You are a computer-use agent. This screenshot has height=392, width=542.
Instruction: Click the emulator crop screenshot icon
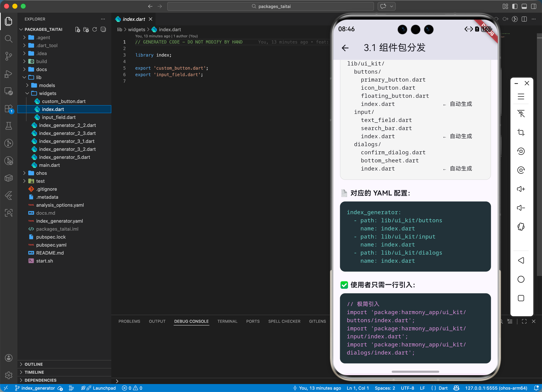coord(521,132)
